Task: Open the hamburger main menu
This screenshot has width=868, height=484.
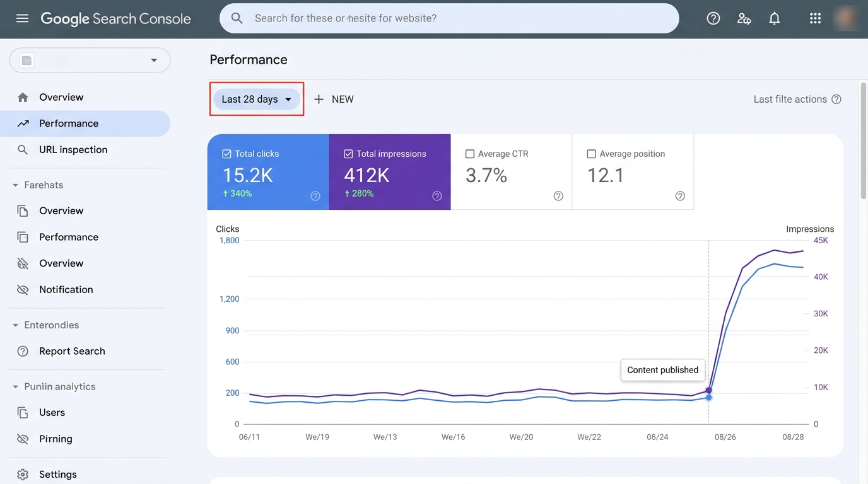Action: (23, 18)
